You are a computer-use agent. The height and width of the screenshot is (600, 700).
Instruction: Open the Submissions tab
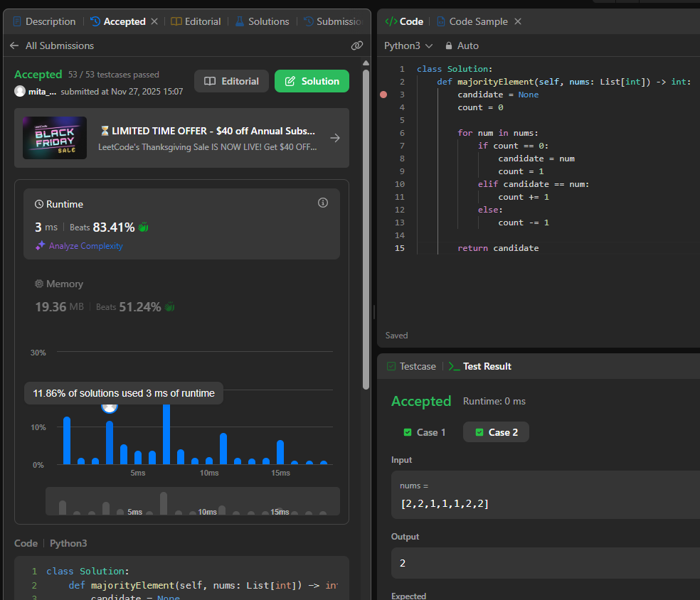coord(333,21)
